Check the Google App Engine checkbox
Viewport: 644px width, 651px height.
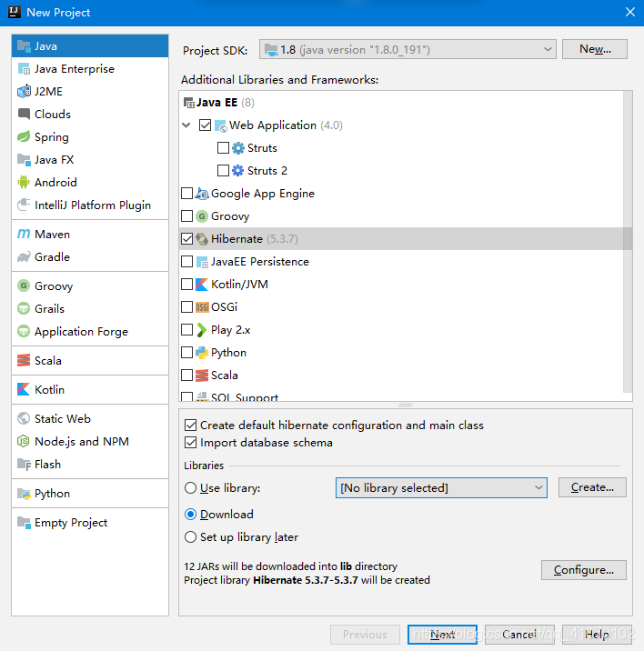[187, 194]
